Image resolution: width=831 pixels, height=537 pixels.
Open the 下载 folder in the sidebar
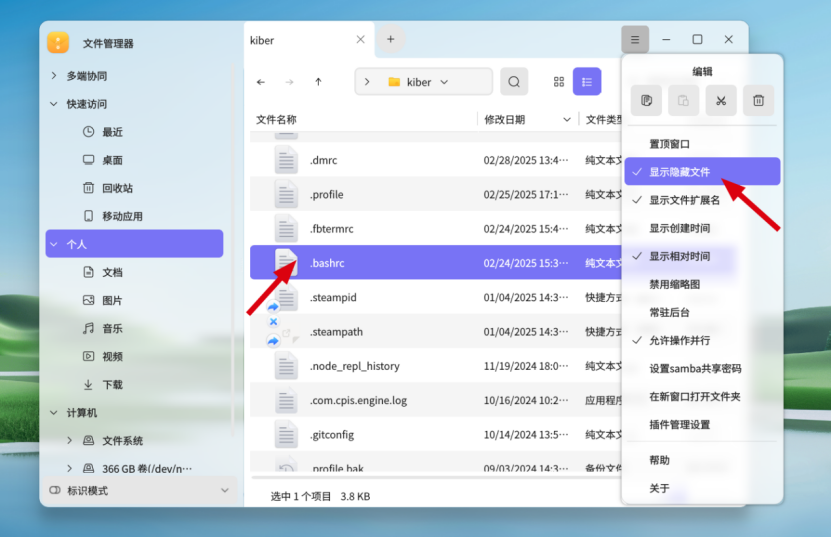pyautogui.click(x=112, y=384)
